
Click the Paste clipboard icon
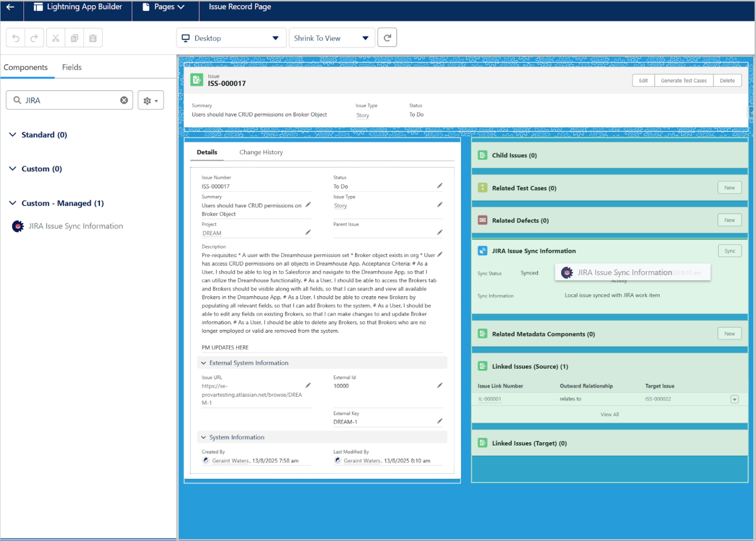pyautogui.click(x=93, y=38)
